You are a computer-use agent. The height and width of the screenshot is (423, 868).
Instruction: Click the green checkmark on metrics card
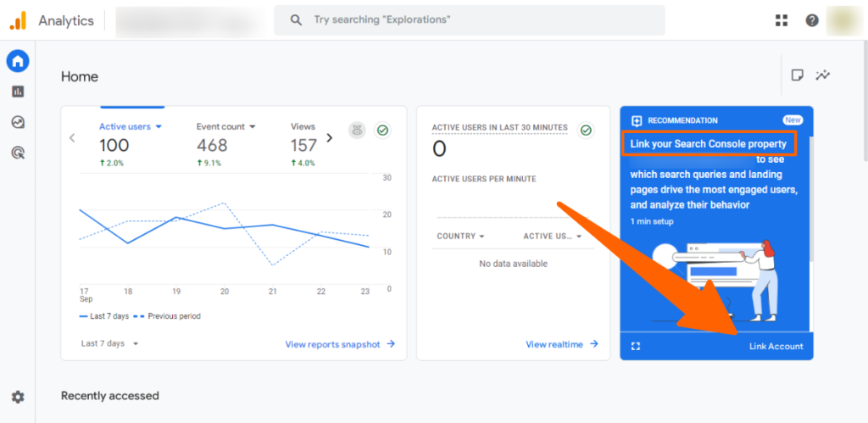click(x=382, y=130)
